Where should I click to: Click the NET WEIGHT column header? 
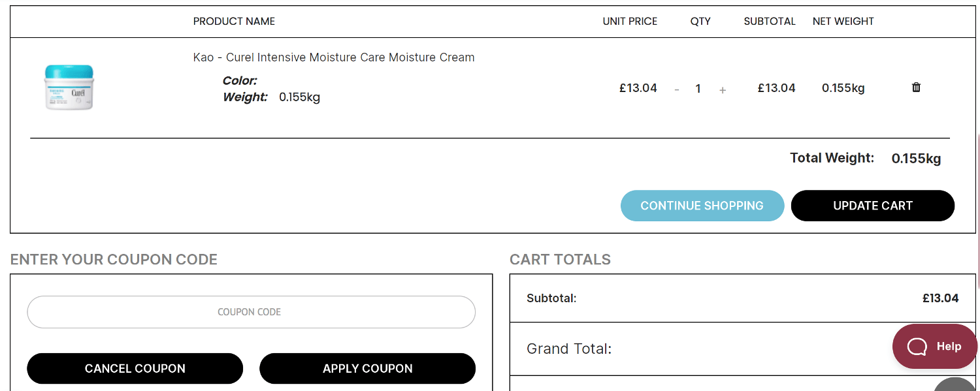843,21
